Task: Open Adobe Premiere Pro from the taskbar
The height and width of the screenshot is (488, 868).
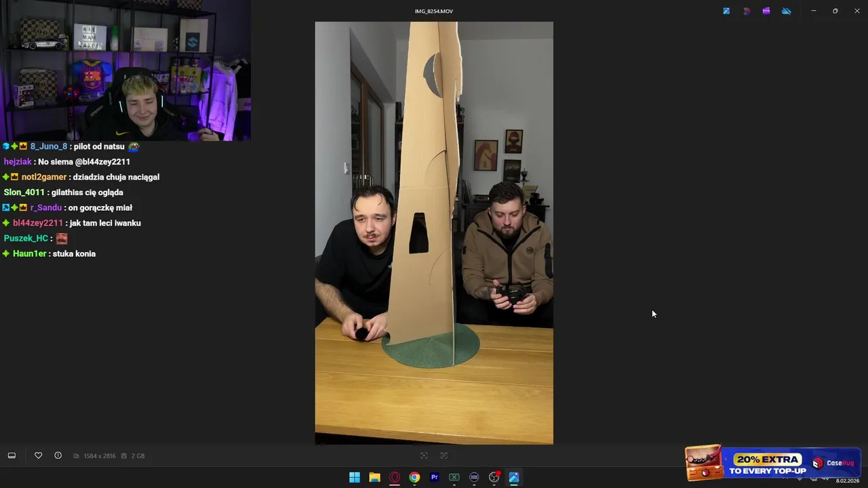Action: (435, 477)
